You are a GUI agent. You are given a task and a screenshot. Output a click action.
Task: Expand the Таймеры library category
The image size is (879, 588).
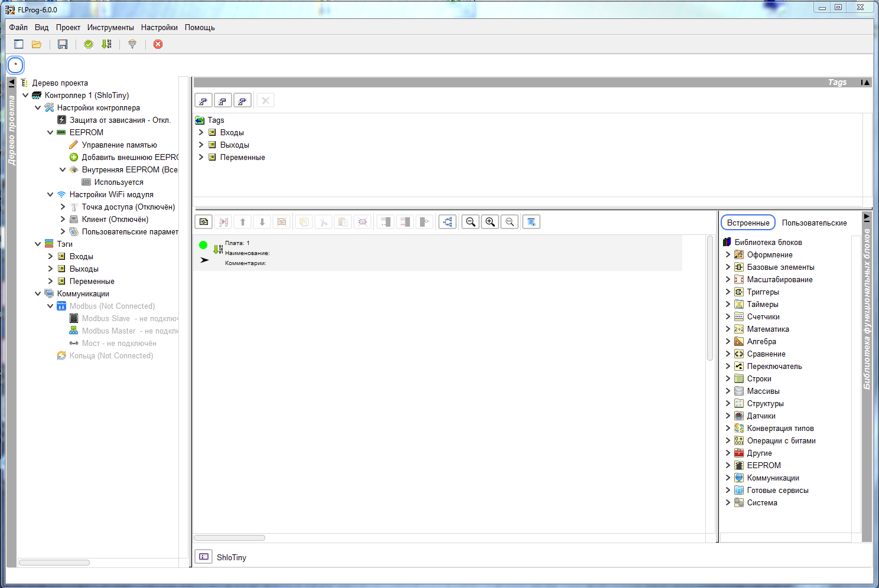click(728, 304)
